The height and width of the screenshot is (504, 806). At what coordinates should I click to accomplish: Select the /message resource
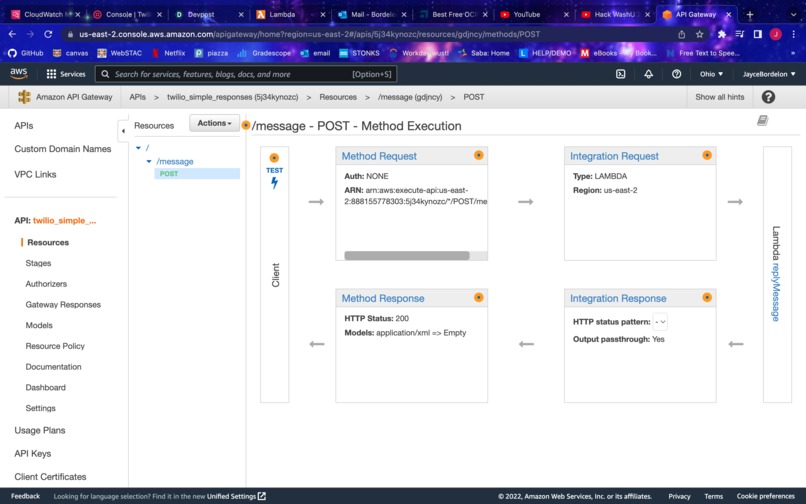click(175, 161)
